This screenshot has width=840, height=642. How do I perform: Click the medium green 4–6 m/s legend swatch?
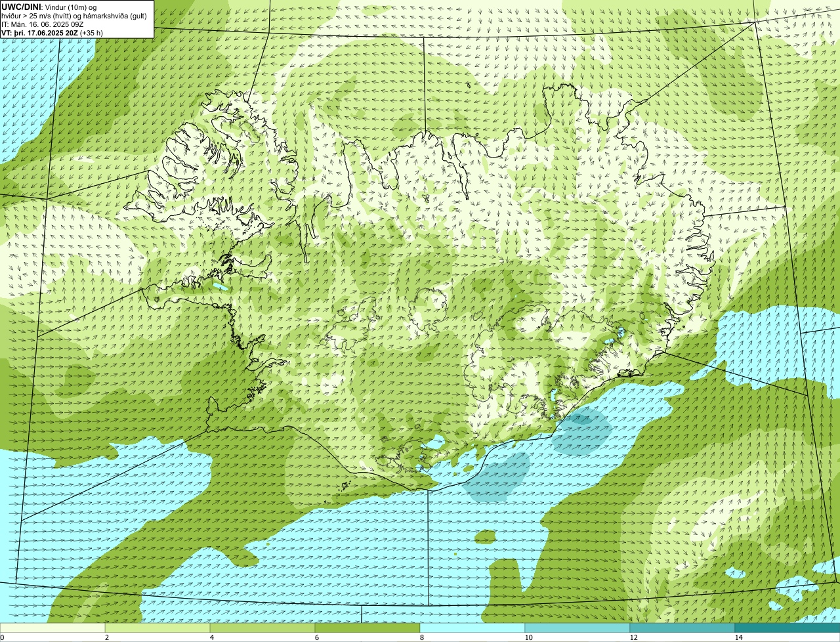[262, 628]
